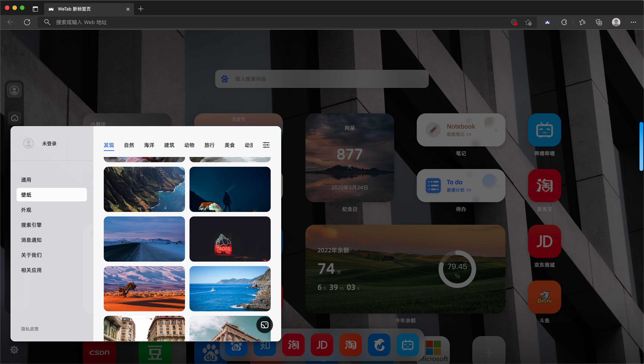
Task: Click 未登录 to sign in
Action: pos(49,143)
